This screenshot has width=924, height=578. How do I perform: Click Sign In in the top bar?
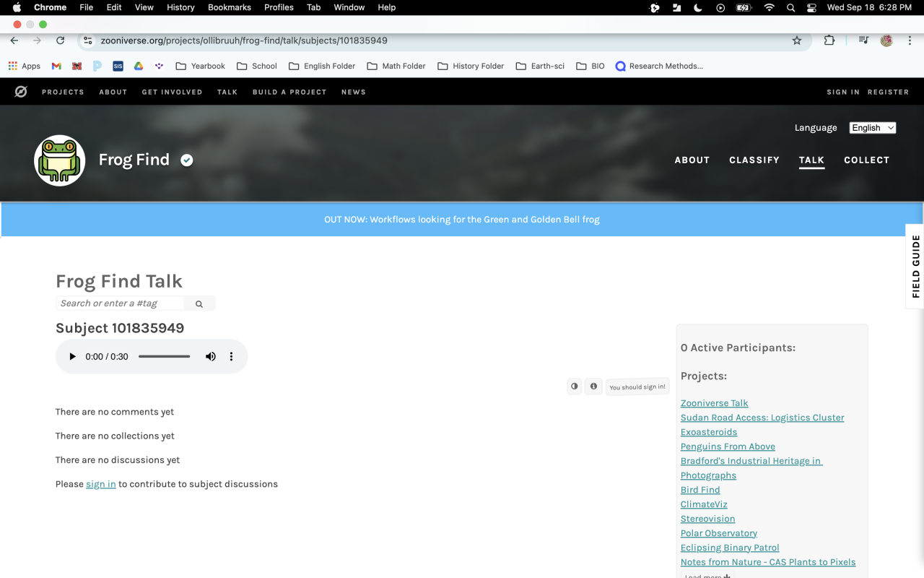click(843, 92)
